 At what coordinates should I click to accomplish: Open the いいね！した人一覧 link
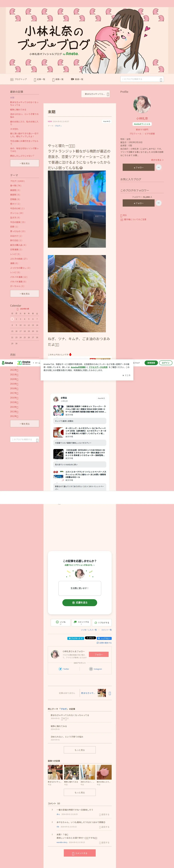89,630
